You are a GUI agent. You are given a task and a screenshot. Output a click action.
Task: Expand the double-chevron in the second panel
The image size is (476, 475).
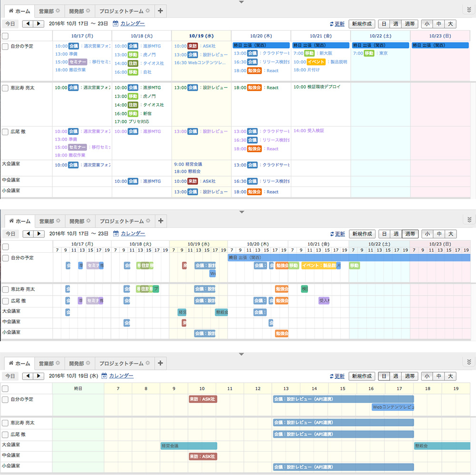pos(468,219)
